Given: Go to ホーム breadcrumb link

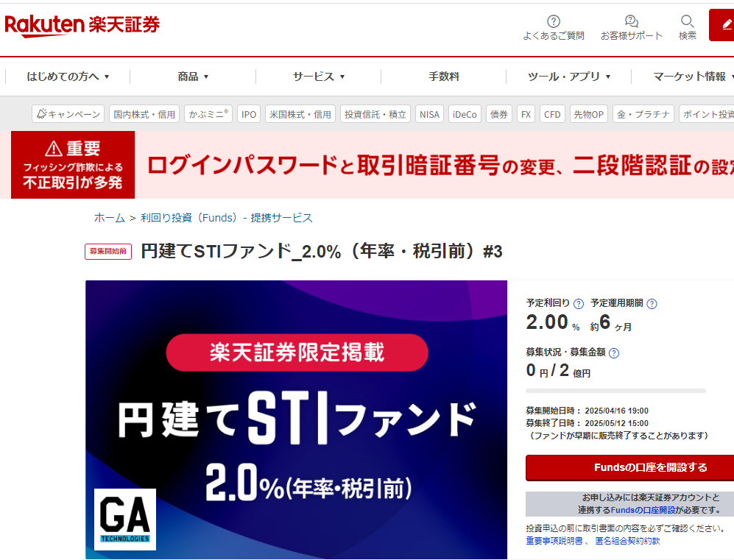Looking at the screenshot, I should point(110,218).
